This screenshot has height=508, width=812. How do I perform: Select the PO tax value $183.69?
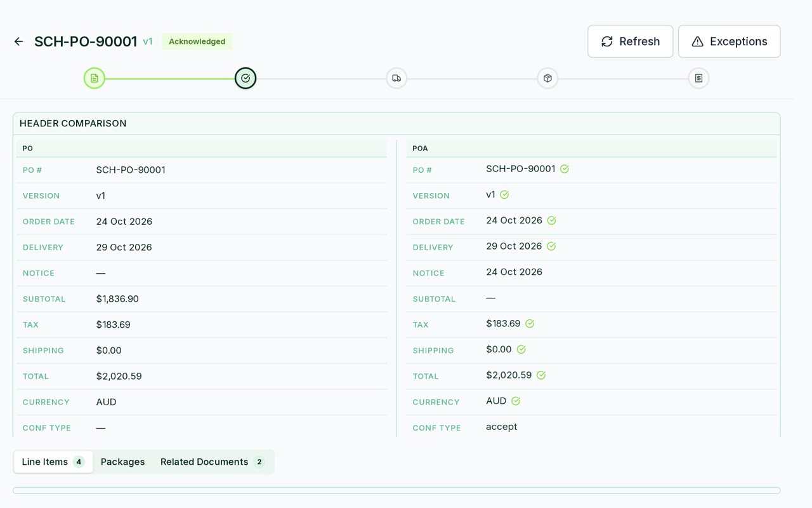[114, 325]
